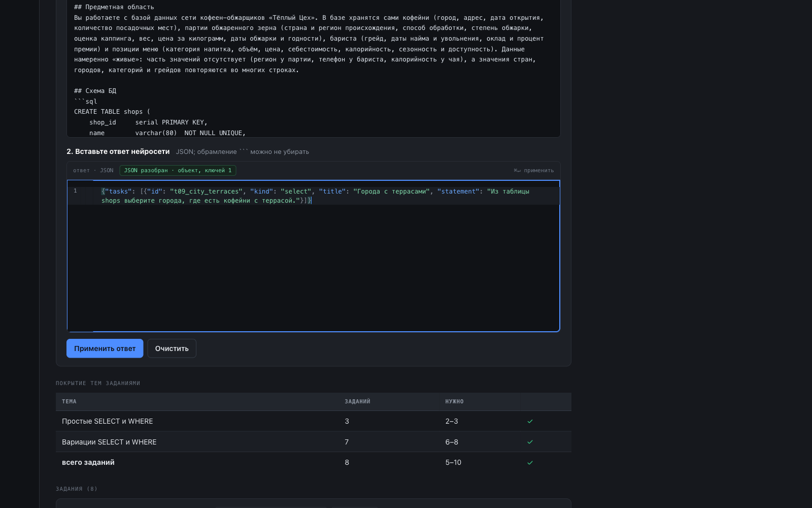812x508 pixels.
Task: Click the green check mark in 'Вариации SELECT и WHERE' row
Action: point(530,442)
